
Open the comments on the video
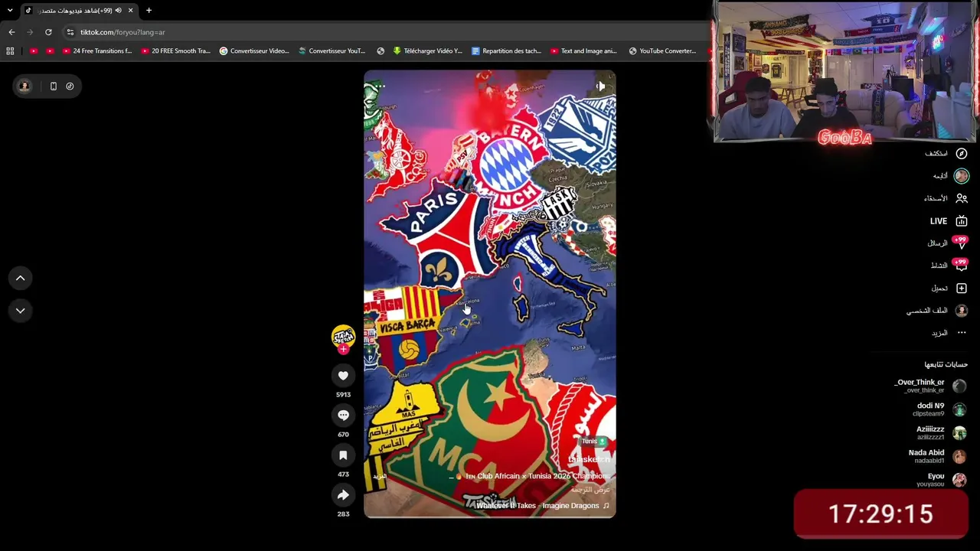[343, 415]
